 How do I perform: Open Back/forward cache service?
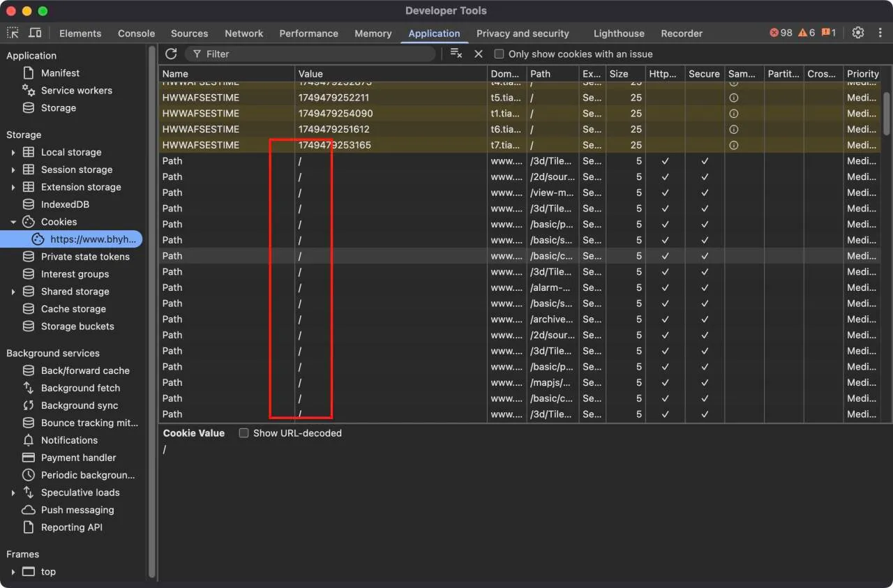click(x=85, y=370)
